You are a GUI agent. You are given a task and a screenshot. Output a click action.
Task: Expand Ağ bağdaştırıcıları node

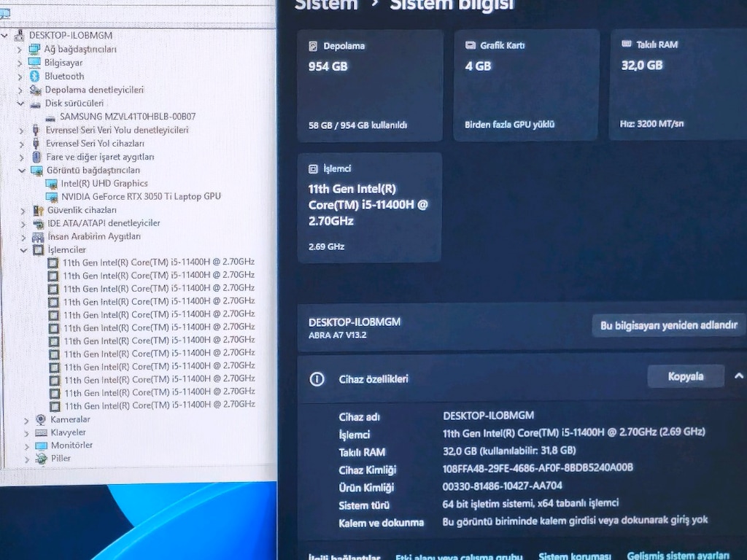[20, 49]
